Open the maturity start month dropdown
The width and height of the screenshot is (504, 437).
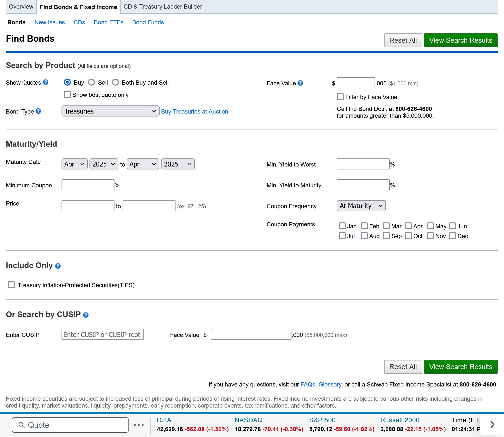point(74,164)
